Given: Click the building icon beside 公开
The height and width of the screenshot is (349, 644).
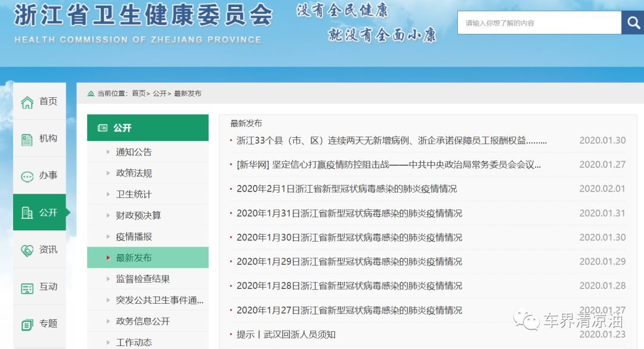Looking at the screenshot, I should pos(27,212).
